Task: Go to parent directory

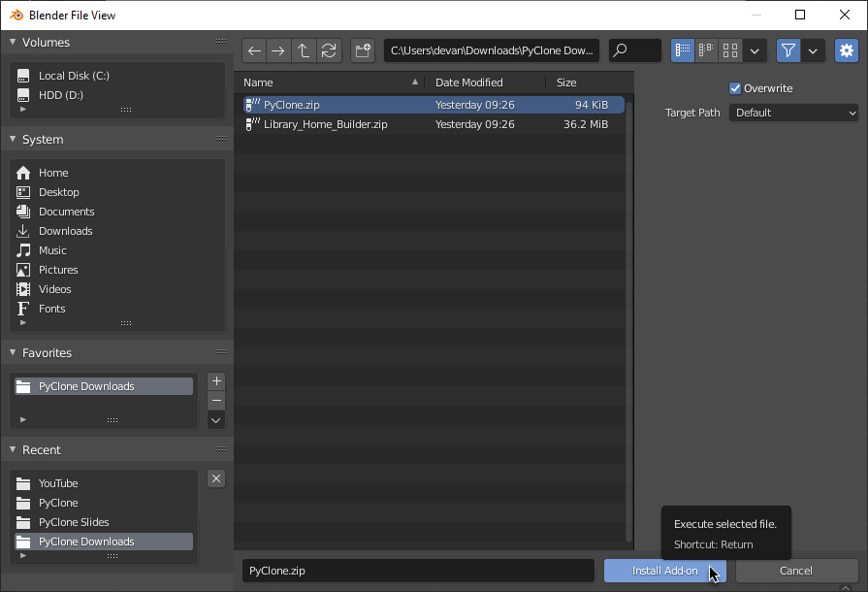Action: click(304, 50)
